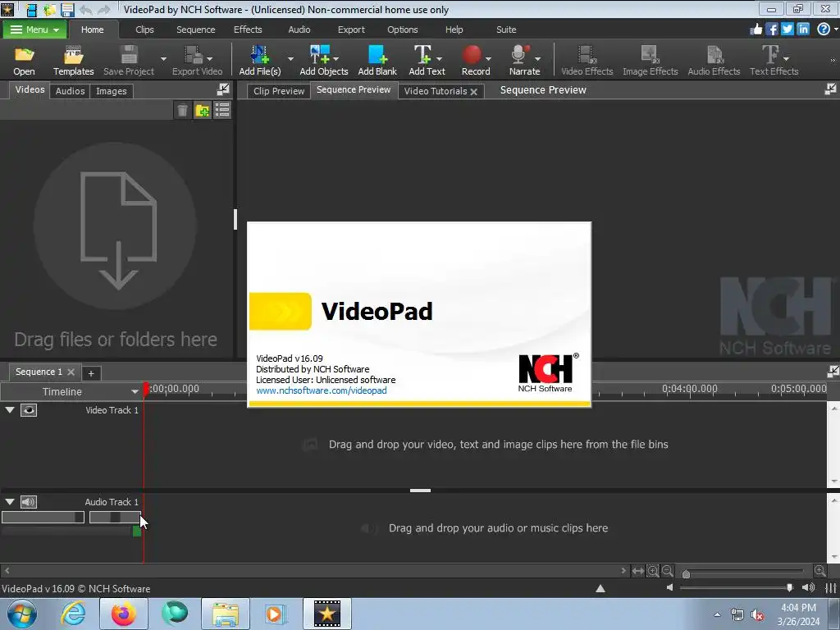This screenshot has height=630, width=840.
Task: Open the Clips ribbon tab
Action: tap(144, 30)
